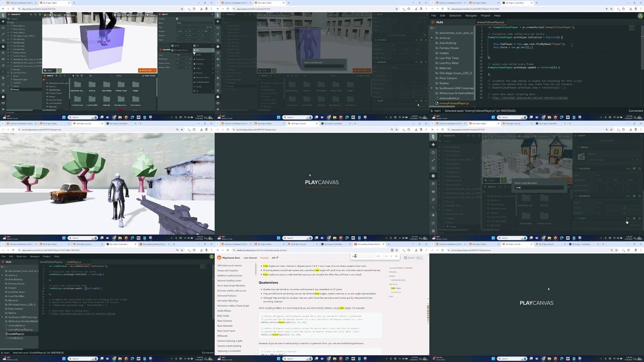Open scripting manual URL in enemyFollowsPlayer.js code
This screenshot has width=644, height=362.
click(530, 97)
